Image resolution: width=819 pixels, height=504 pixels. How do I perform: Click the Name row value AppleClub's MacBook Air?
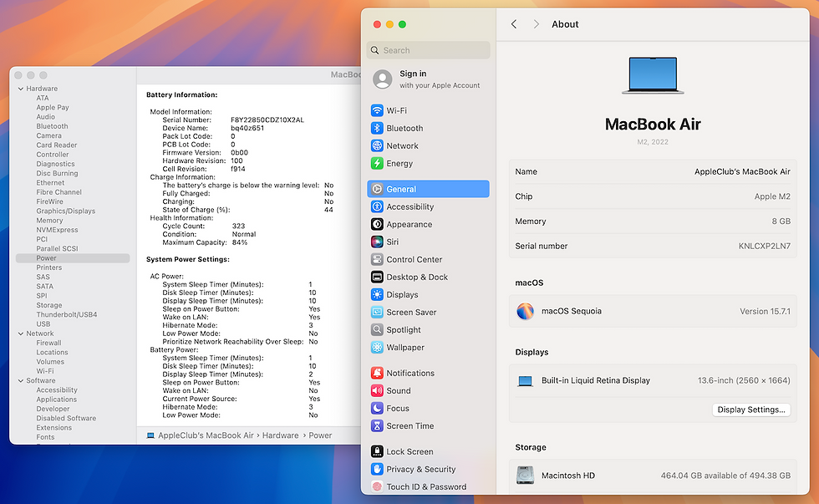[x=742, y=172]
